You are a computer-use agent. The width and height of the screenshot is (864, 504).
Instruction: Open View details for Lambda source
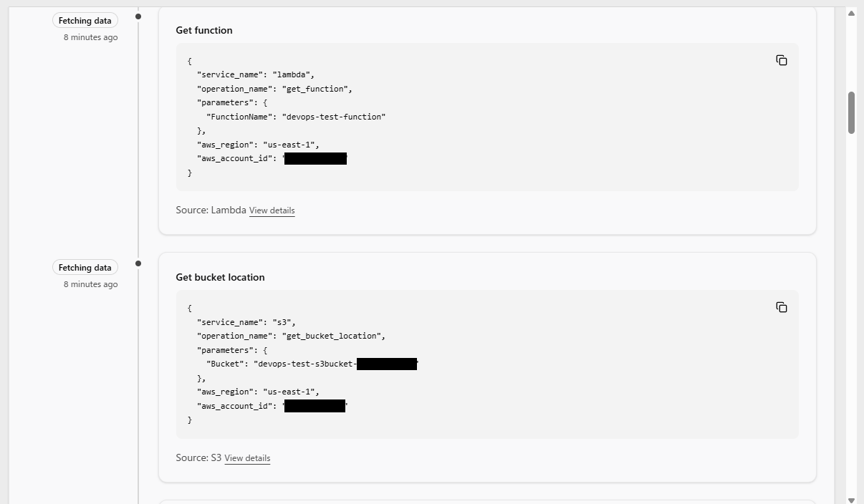click(272, 210)
